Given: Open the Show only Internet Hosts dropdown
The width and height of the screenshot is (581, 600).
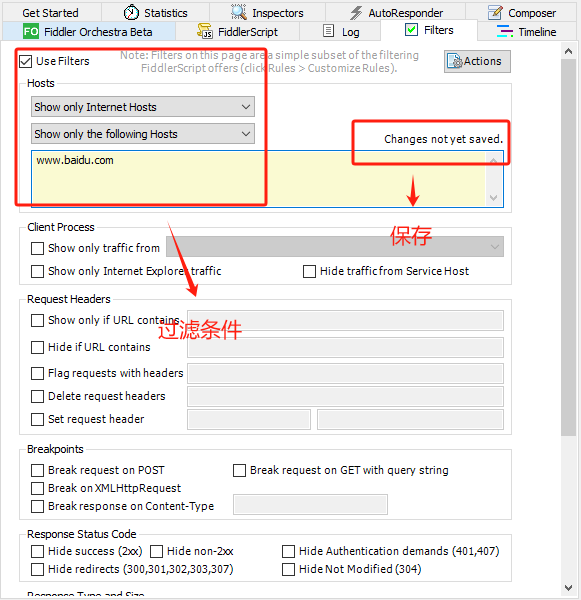Looking at the screenshot, I should point(143,107).
